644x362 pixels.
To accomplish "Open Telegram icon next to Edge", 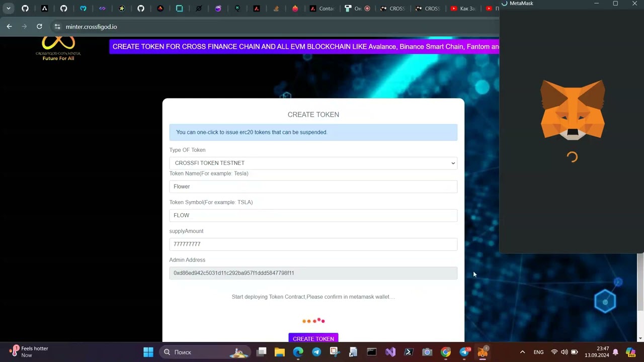I will (316, 352).
